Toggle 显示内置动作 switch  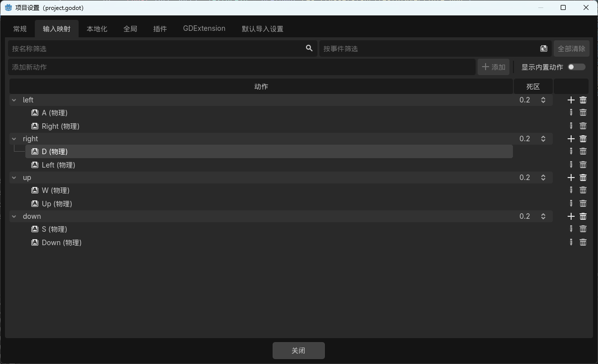tap(577, 67)
